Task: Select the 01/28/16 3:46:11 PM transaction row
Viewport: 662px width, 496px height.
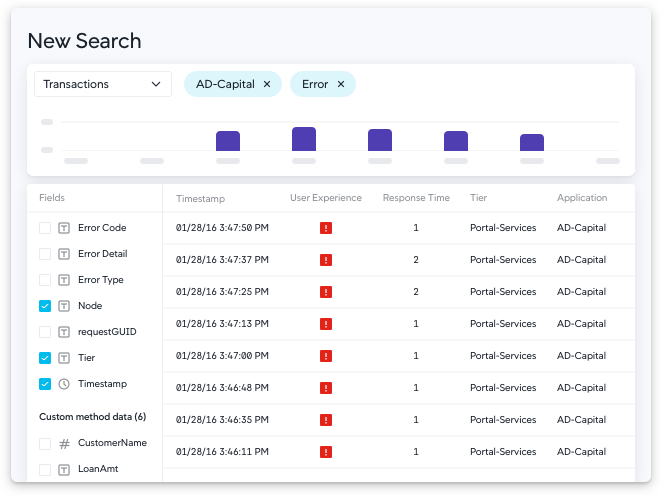Action: (398, 452)
